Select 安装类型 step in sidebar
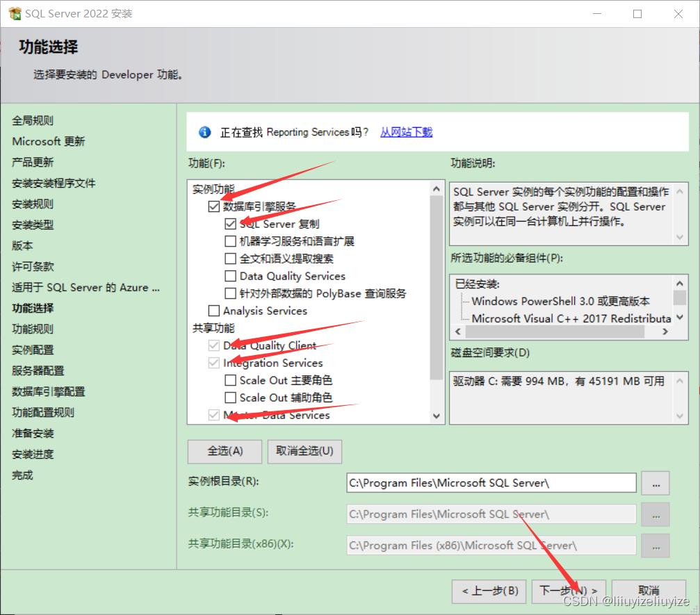This screenshot has height=615, width=700. 33,225
